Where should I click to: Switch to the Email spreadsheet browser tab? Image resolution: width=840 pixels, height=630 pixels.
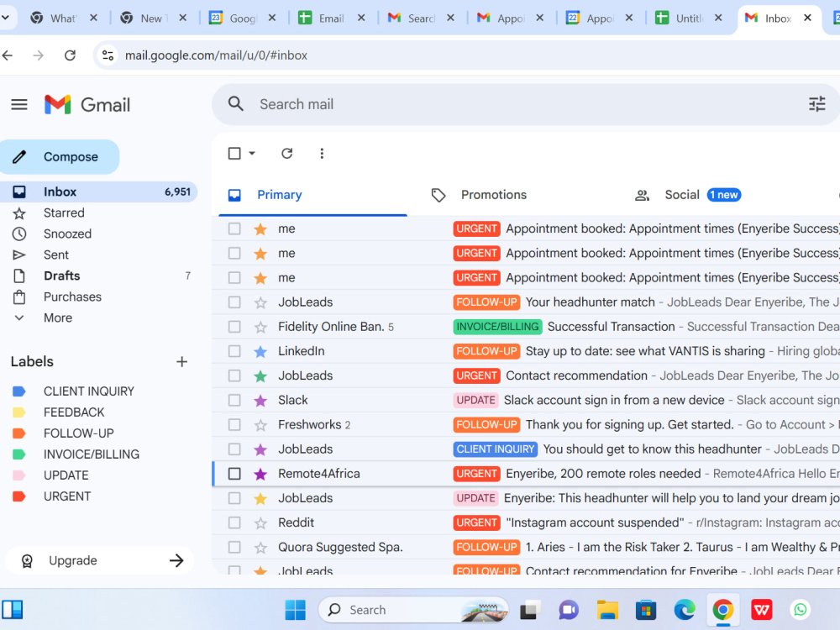332,18
